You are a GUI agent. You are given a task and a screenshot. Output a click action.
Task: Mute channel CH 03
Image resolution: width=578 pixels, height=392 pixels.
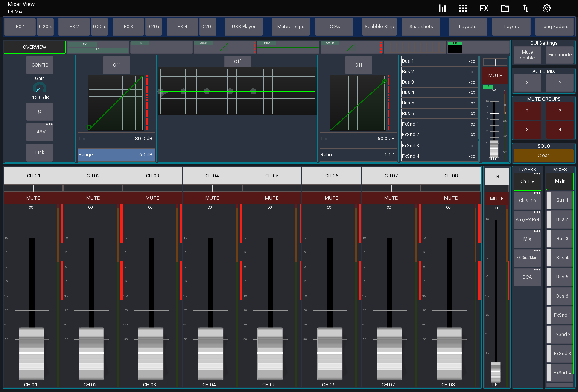click(x=152, y=198)
